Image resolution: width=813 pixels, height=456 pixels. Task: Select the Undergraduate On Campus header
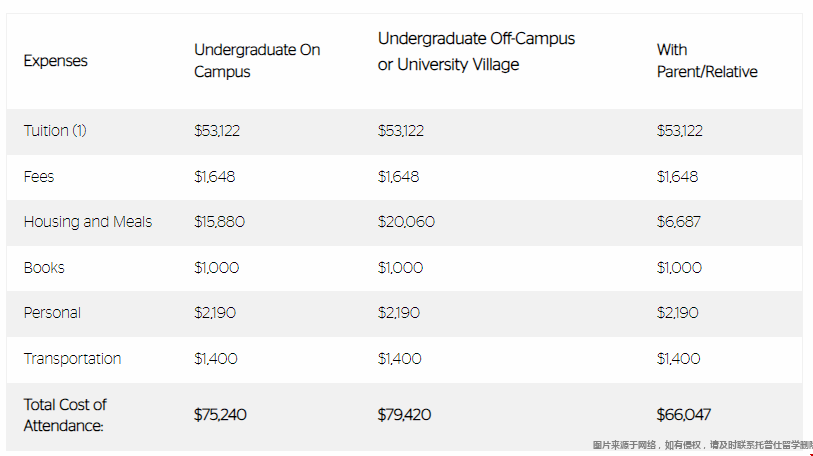[x=257, y=61]
